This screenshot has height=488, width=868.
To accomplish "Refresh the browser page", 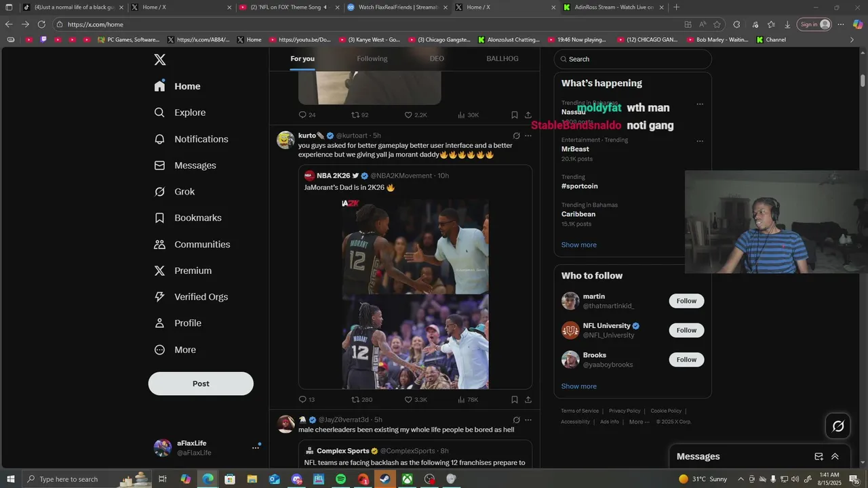I will click(41, 24).
